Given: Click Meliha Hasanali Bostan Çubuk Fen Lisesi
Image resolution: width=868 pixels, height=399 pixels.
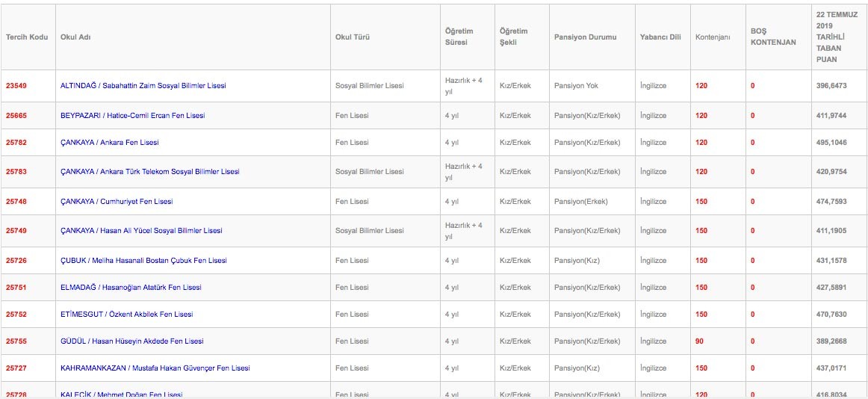Looking at the screenshot, I should pos(143,261).
